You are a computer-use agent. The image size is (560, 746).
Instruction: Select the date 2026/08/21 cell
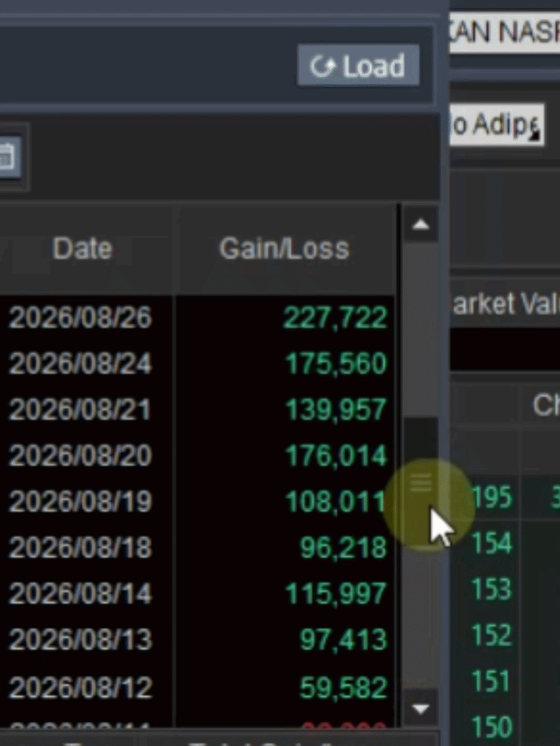(x=80, y=409)
